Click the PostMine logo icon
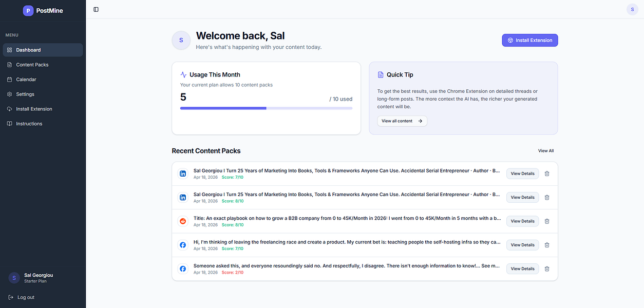Screen dimensions: 644x308 [28, 10]
